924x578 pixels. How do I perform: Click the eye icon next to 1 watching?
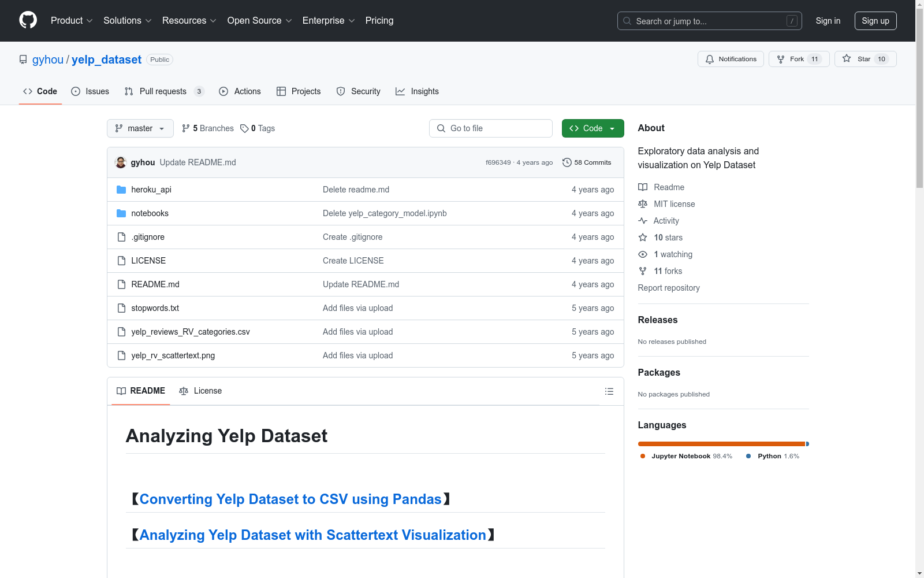coord(643,254)
